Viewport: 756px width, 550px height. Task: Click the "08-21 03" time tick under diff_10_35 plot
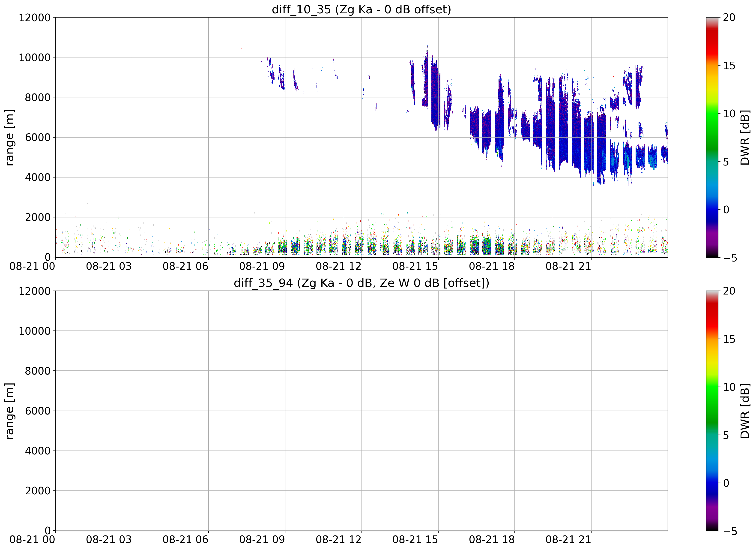point(109,267)
